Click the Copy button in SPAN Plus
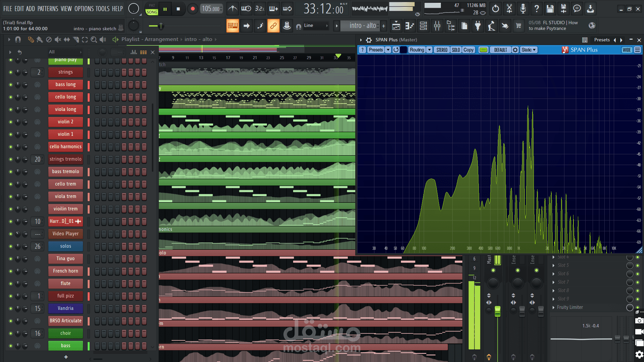The height and width of the screenshot is (362, 644). tap(468, 50)
